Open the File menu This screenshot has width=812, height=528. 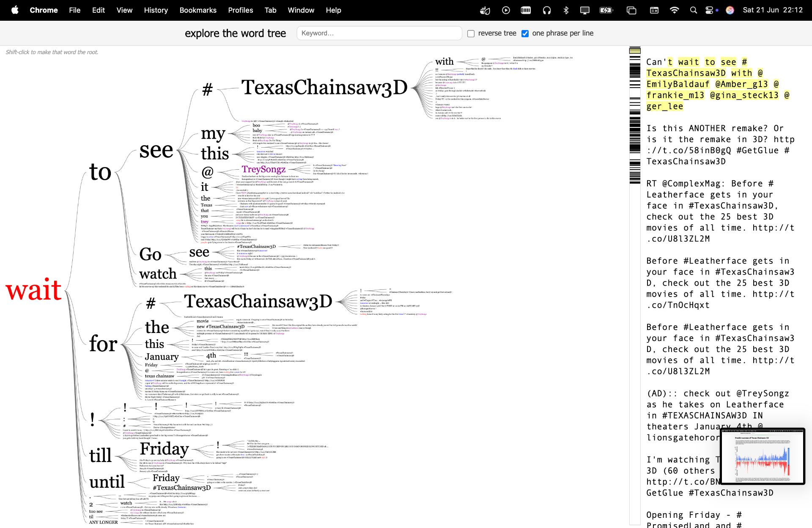[x=75, y=10]
